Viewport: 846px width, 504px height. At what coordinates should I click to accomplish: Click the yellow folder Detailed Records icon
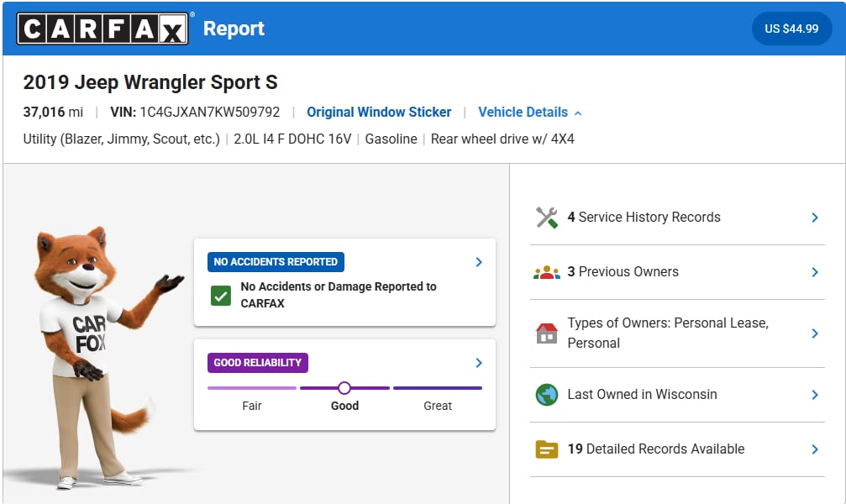[547, 449]
